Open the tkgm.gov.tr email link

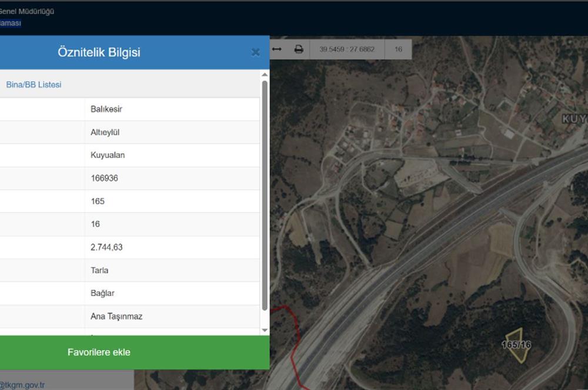tap(22, 385)
